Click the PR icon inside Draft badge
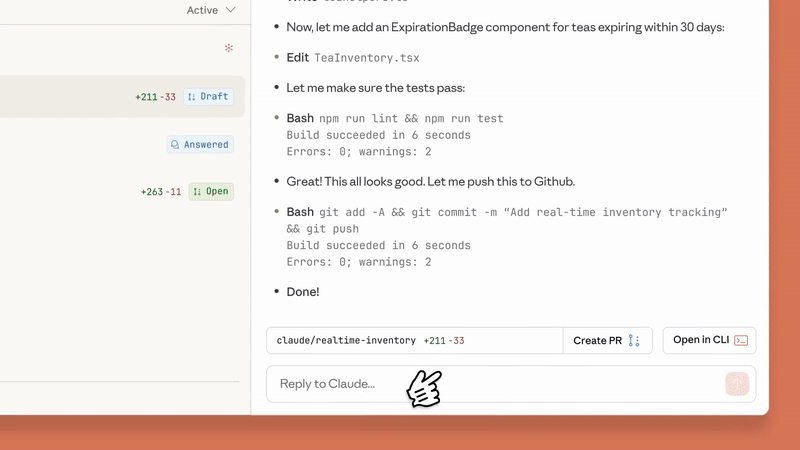 pos(191,96)
